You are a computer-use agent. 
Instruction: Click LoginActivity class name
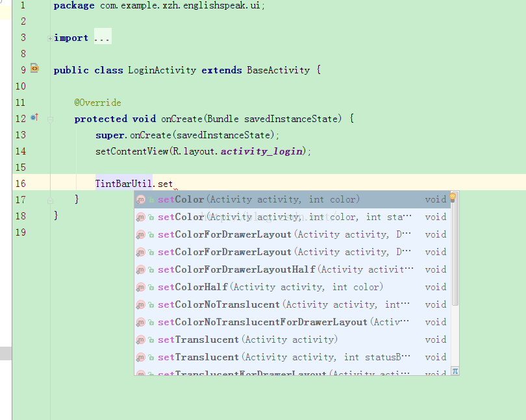coord(162,70)
